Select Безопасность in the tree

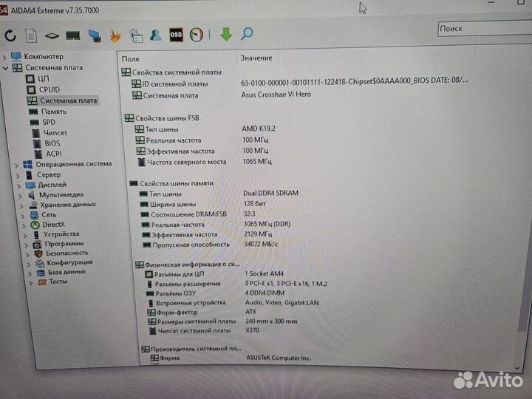coord(67,253)
